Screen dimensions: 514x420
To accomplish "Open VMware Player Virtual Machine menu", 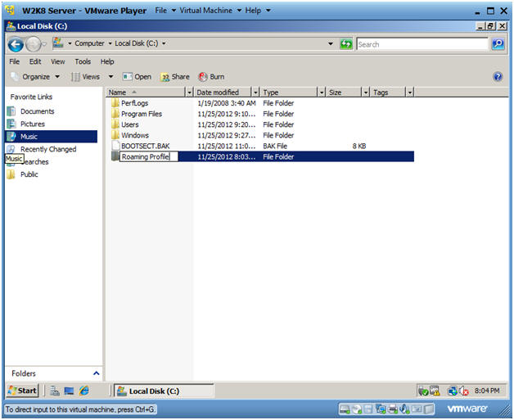I will pos(210,11).
